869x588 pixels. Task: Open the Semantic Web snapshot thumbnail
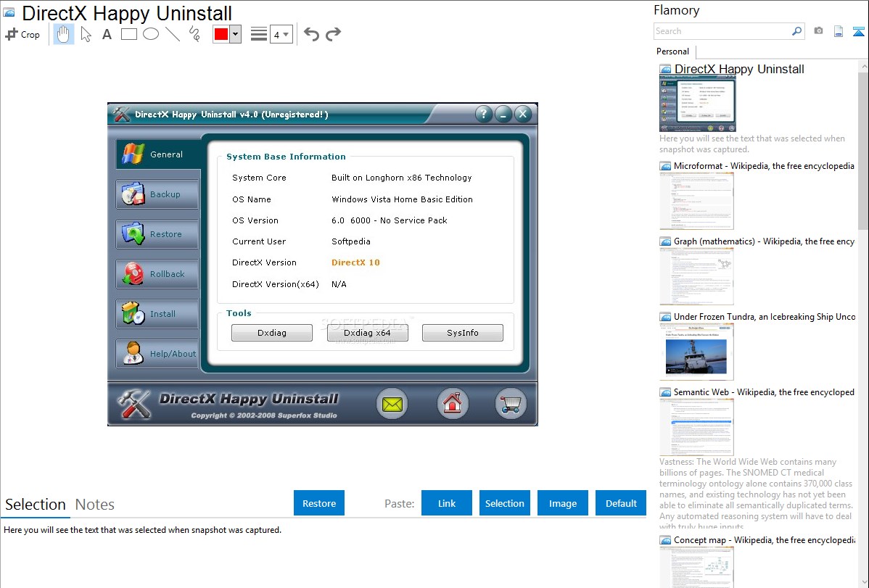tap(696, 427)
